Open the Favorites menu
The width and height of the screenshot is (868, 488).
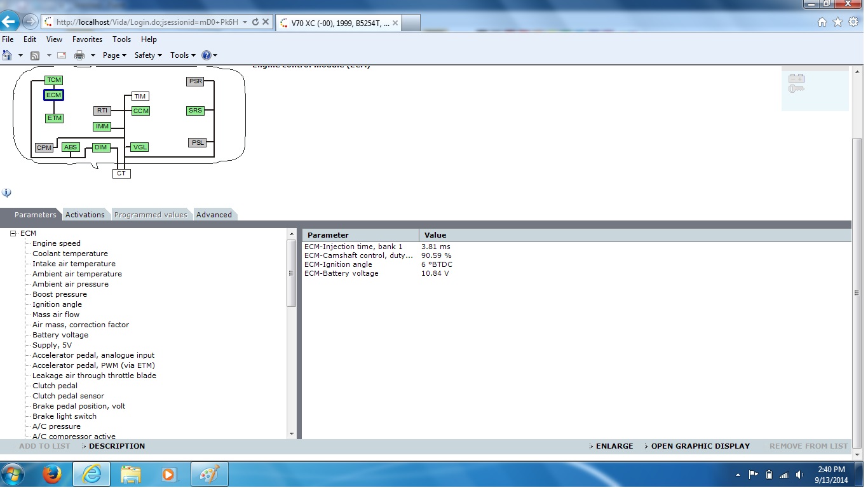[x=87, y=39]
